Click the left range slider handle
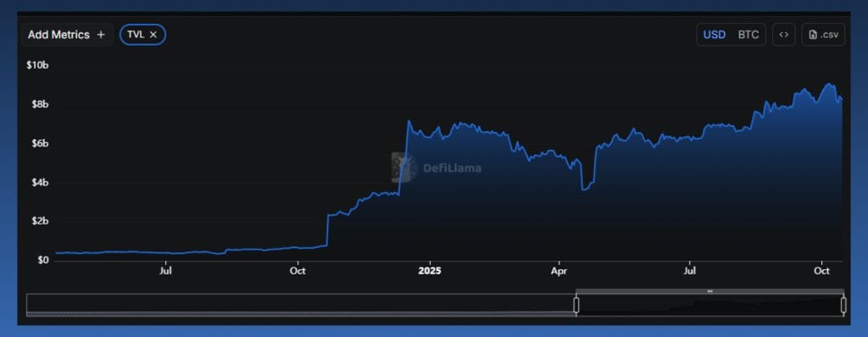Viewport: 868px width, 337px height. click(576, 306)
